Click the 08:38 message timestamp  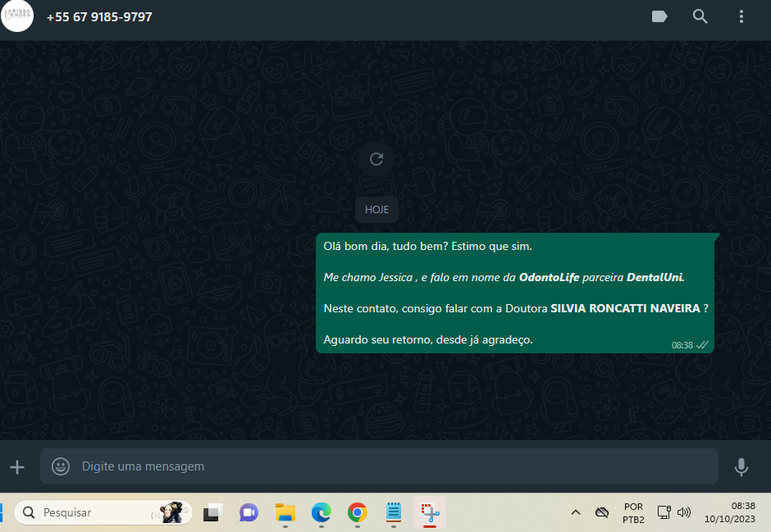tap(682, 345)
